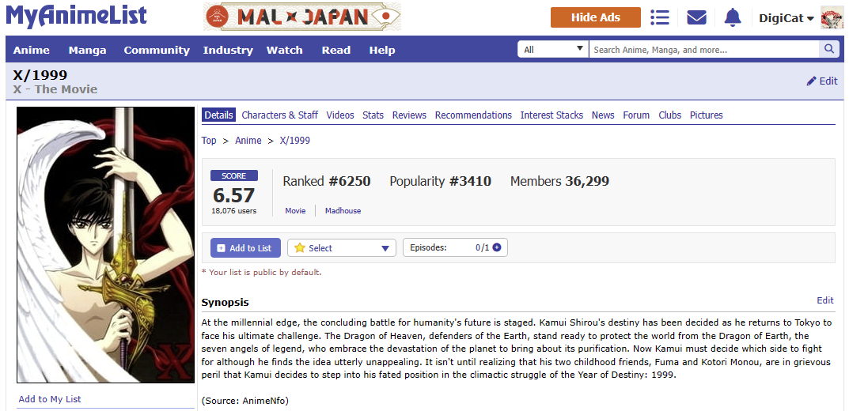Open messages envelope icon
The image size is (868, 411).
(x=696, y=17)
